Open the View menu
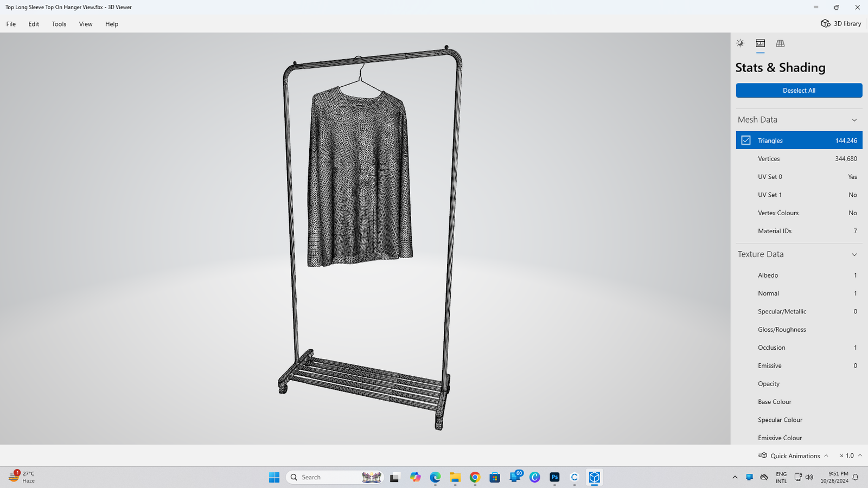Viewport: 868px width, 488px height. [86, 24]
